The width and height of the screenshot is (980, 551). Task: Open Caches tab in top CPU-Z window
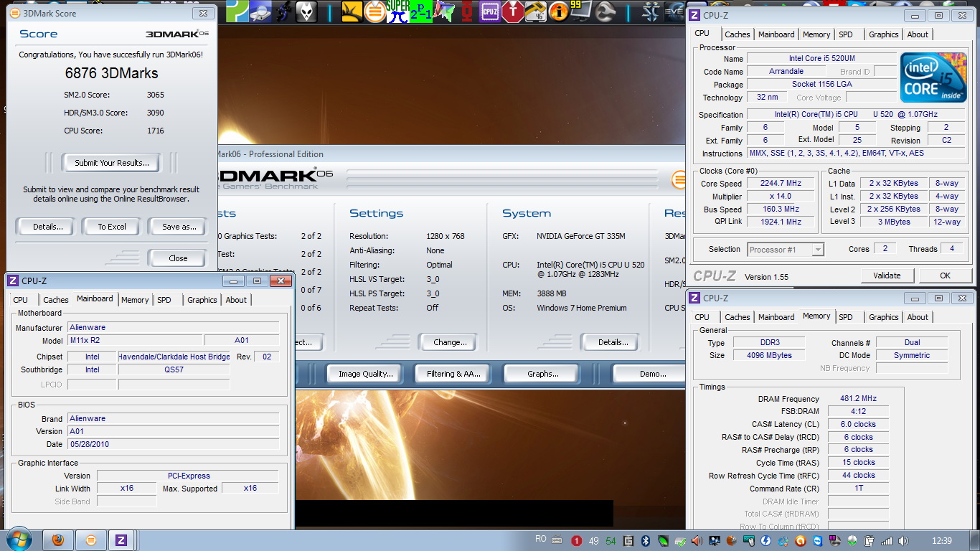pyautogui.click(x=737, y=34)
